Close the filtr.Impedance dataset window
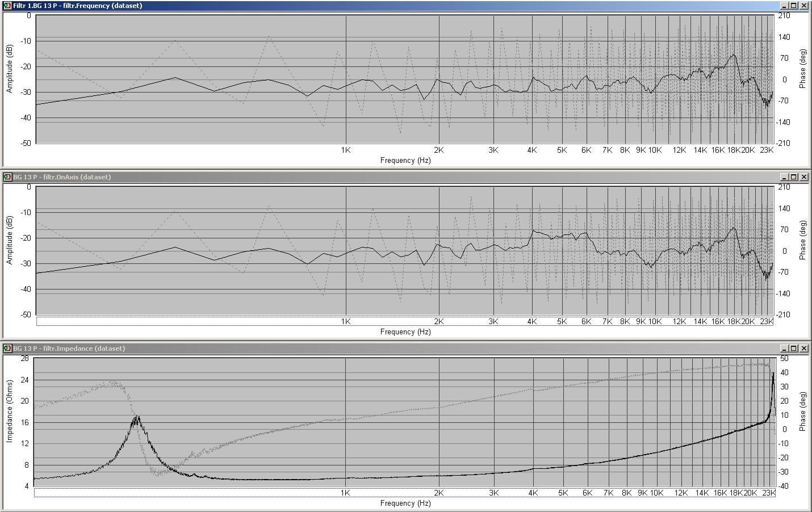The image size is (812, 512). [x=803, y=349]
